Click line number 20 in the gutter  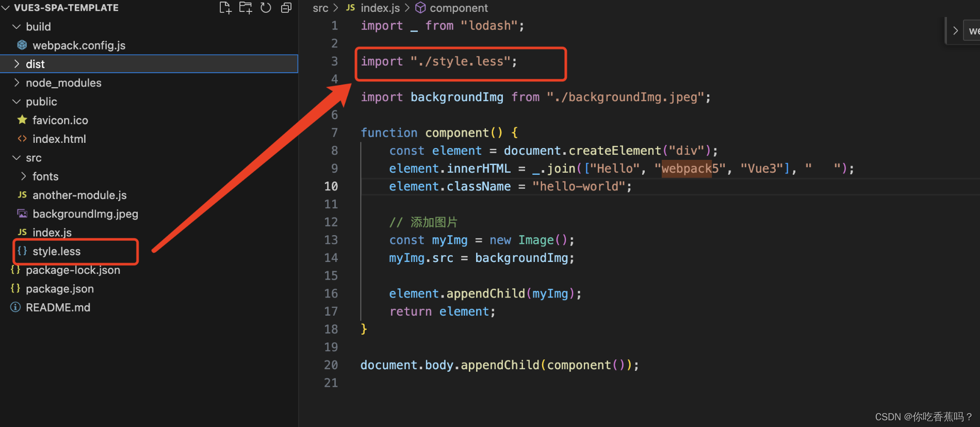(x=331, y=365)
